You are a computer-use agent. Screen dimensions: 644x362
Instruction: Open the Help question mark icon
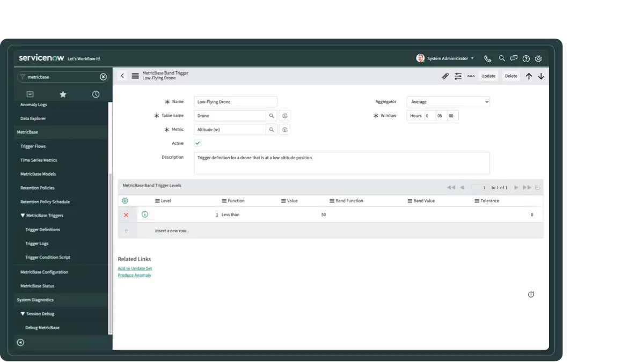click(526, 58)
